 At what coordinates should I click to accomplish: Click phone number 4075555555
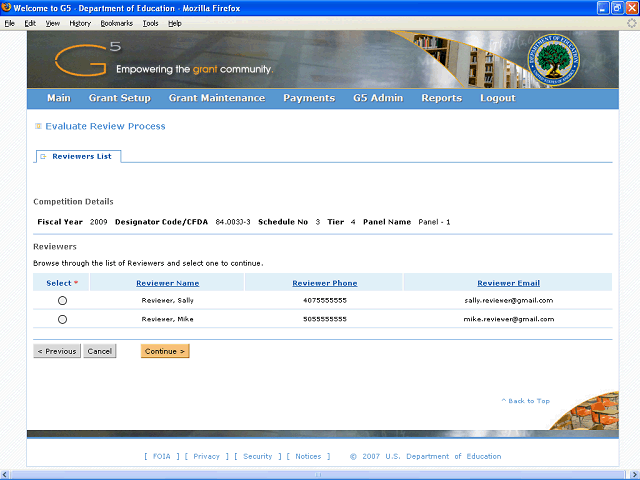324,300
